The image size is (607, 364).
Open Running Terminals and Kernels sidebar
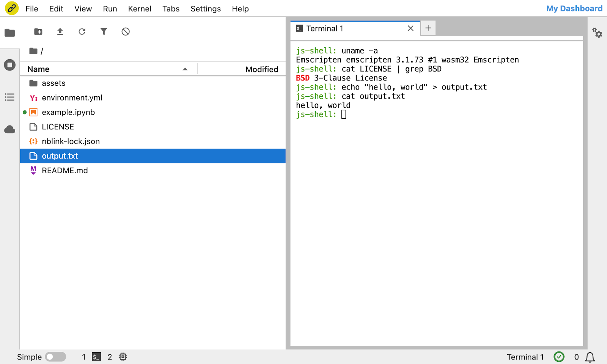(x=10, y=65)
